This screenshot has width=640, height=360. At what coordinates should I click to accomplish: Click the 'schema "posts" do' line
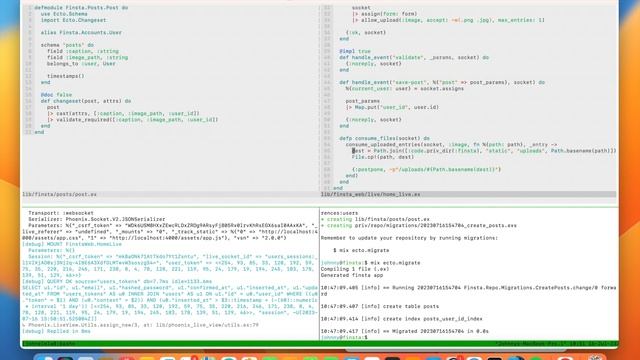tap(67, 45)
